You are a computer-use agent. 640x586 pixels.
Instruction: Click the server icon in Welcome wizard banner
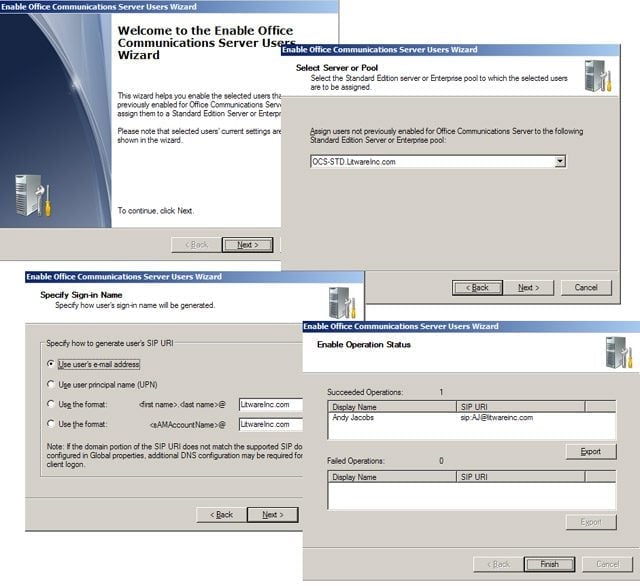(x=33, y=195)
